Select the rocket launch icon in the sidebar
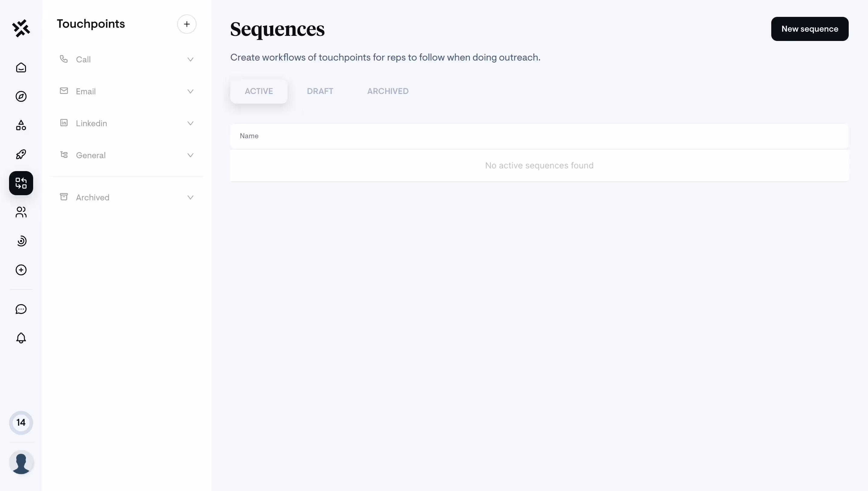The width and height of the screenshot is (868, 491). click(x=21, y=154)
